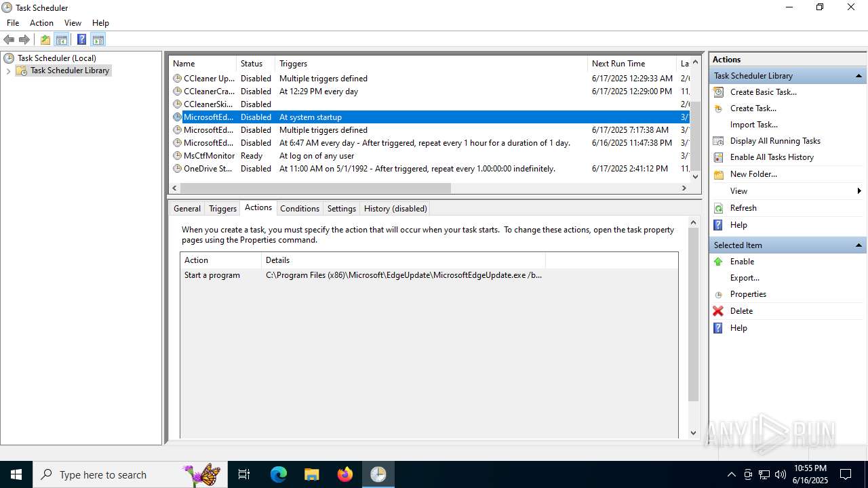Open the Action menu
The height and width of the screenshot is (488, 868).
[41, 23]
